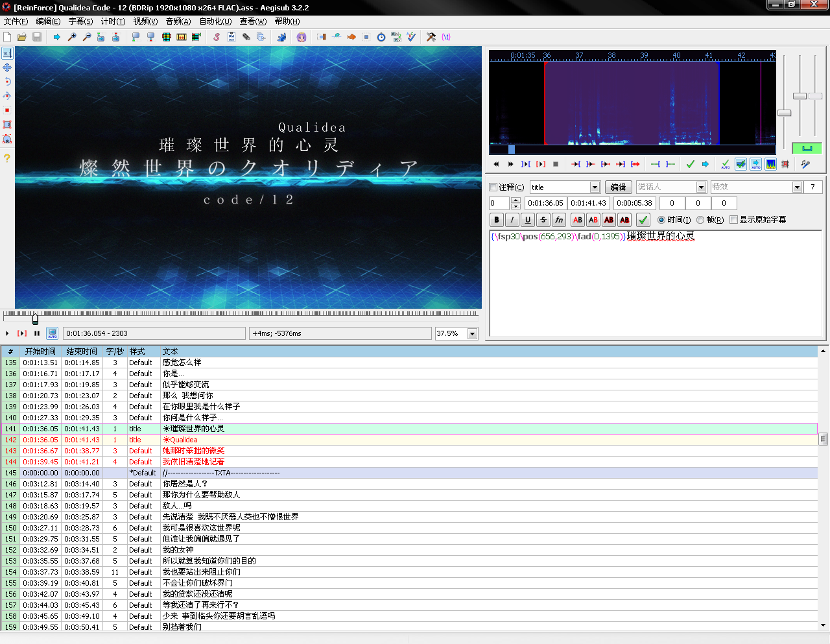The height and width of the screenshot is (644, 830).
Task: Increase the layer number stepper
Action: coord(516,200)
